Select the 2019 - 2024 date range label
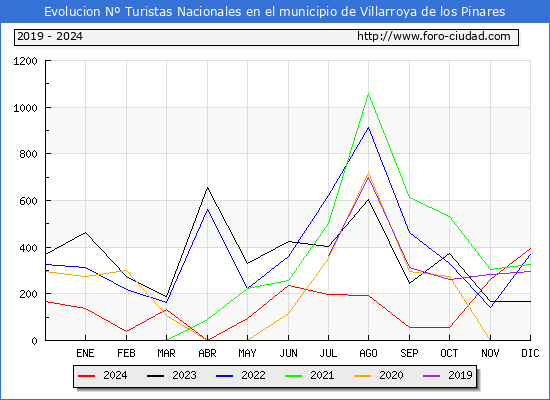 (x=50, y=36)
